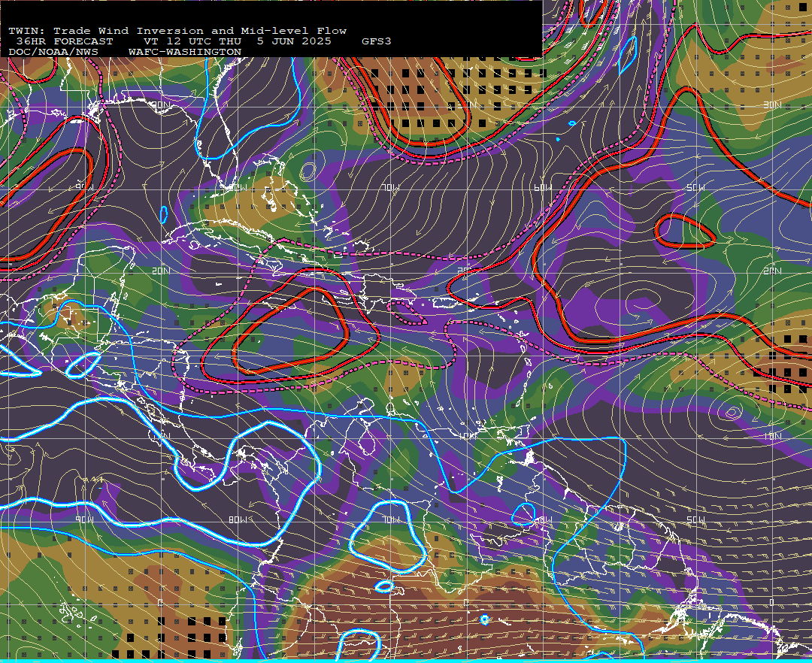Click the 30N latitude label at the right edge

tap(772, 105)
